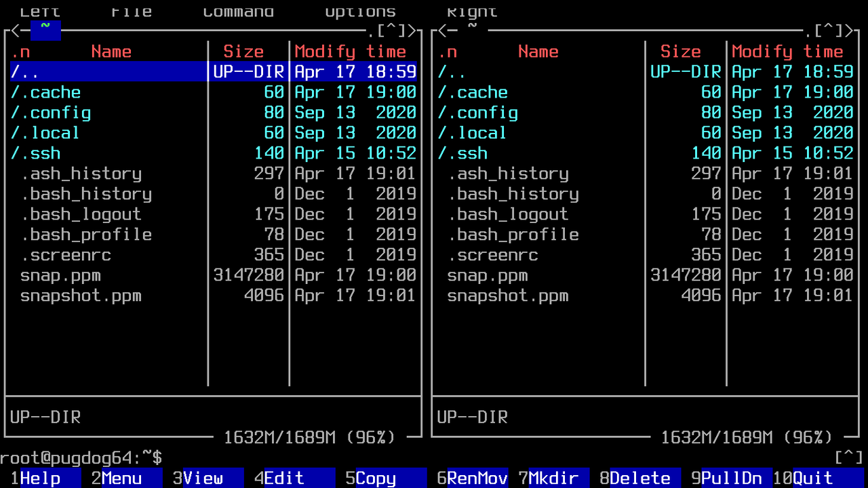Click 5Copy function key button
The image size is (868, 488).
[386, 478]
